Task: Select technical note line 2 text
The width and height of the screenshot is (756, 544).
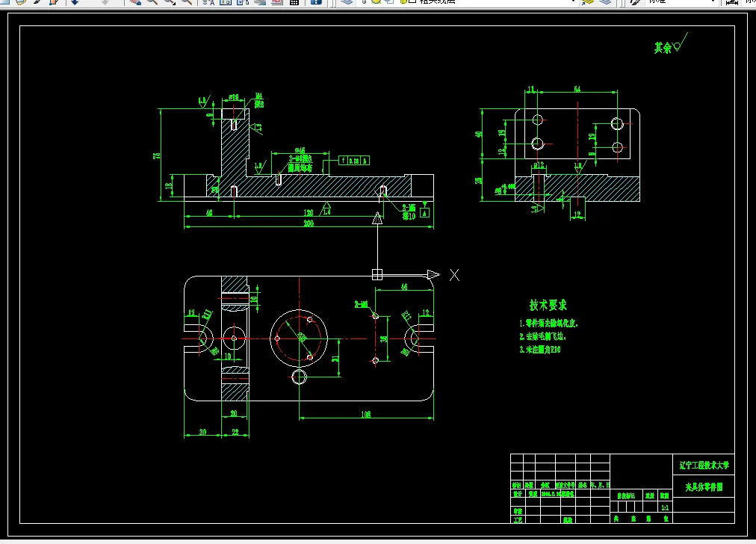Action: point(542,336)
